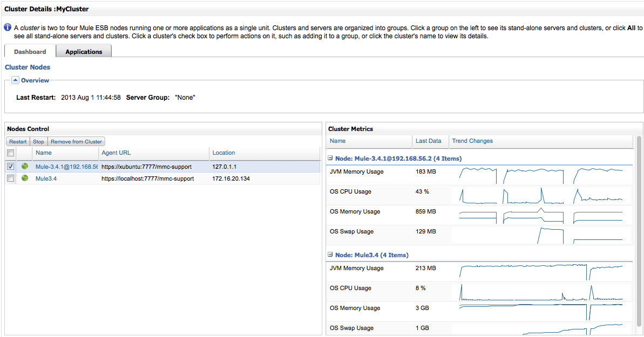The height and width of the screenshot is (337, 644).
Task: Click the Remove from Cluster button
Action: (x=76, y=141)
